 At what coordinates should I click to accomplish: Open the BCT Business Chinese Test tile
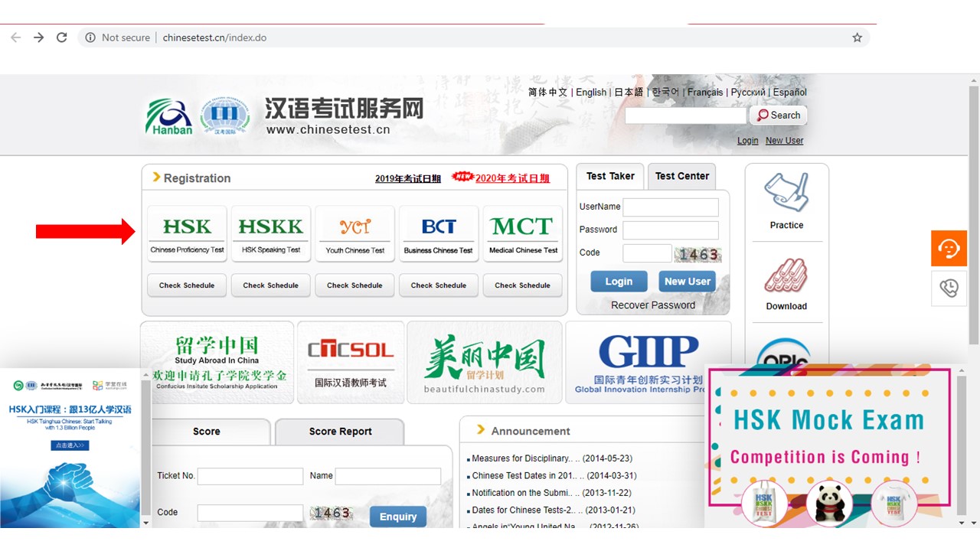(x=439, y=233)
